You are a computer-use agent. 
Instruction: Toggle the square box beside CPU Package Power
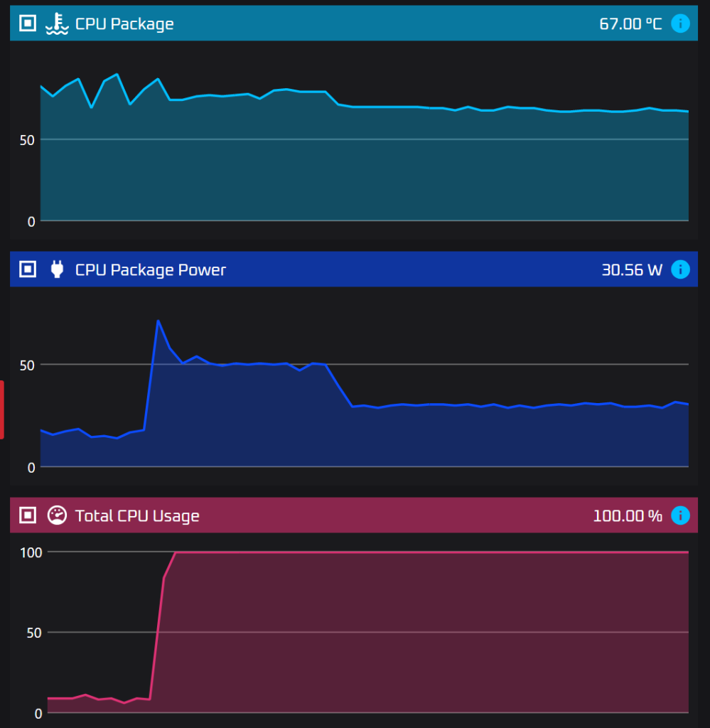(27, 269)
